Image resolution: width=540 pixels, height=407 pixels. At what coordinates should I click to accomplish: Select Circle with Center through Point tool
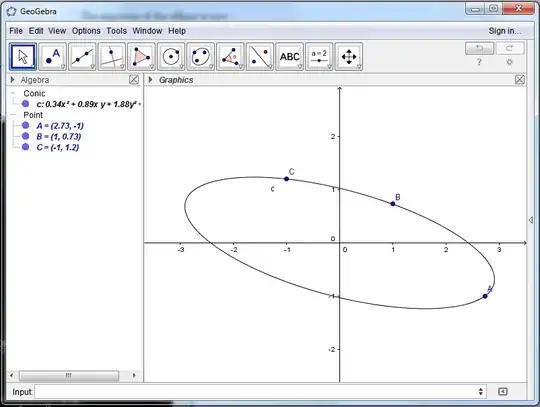[171, 56]
